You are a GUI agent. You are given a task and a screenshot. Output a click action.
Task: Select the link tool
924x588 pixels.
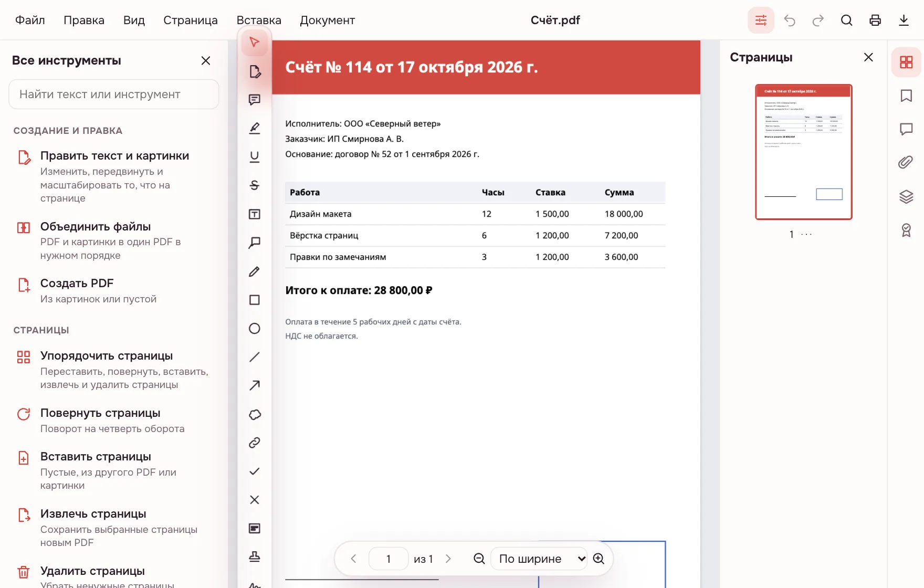tap(255, 443)
